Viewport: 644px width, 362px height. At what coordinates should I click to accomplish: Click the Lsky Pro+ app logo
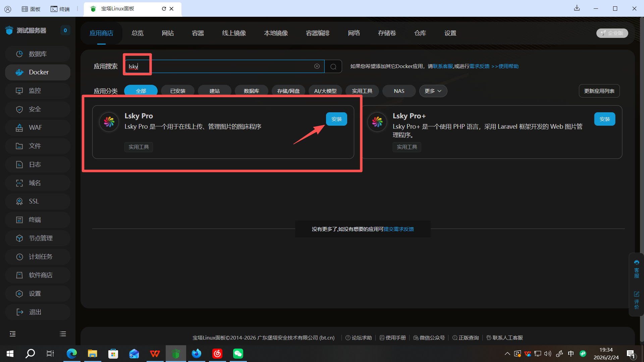377,122
